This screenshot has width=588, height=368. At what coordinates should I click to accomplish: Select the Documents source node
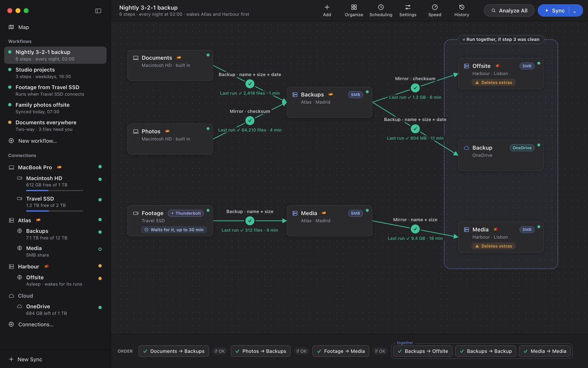(x=170, y=66)
